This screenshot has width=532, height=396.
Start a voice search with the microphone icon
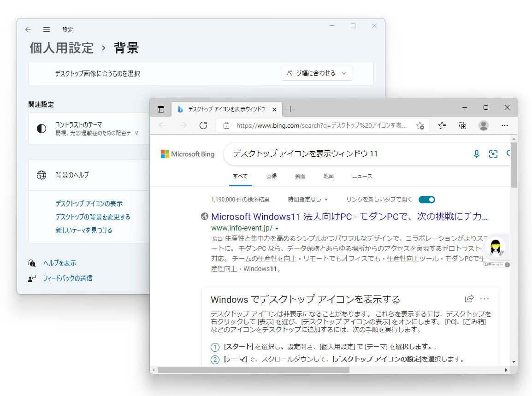(x=476, y=154)
